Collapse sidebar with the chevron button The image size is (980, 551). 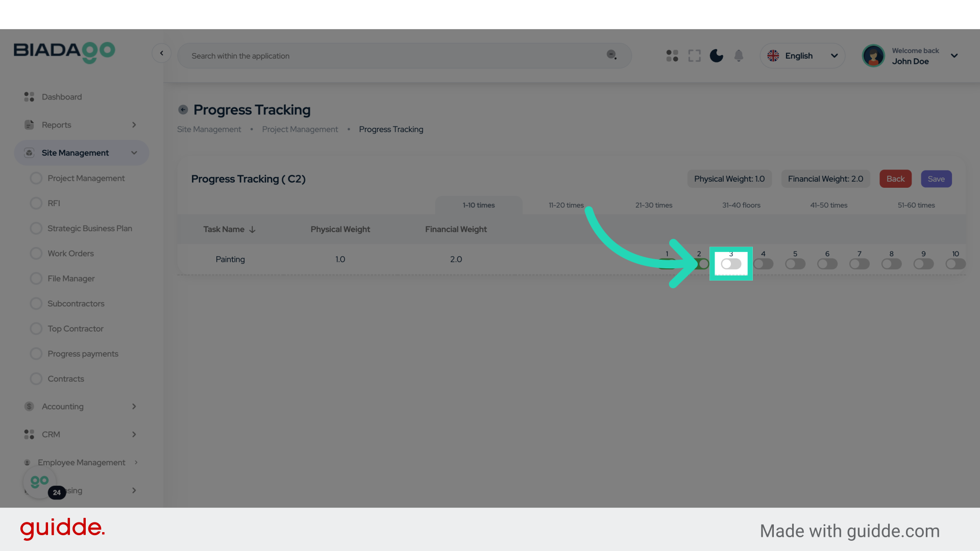pyautogui.click(x=161, y=53)
